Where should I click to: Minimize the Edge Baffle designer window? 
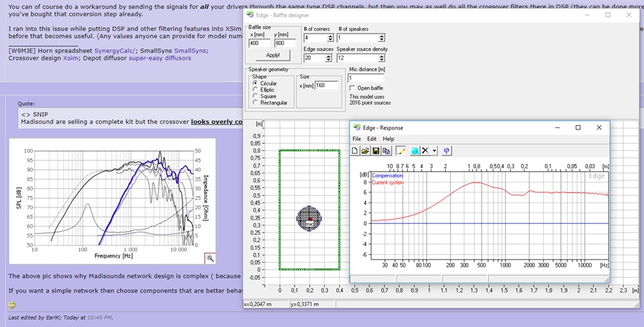(x=587, y=15)
